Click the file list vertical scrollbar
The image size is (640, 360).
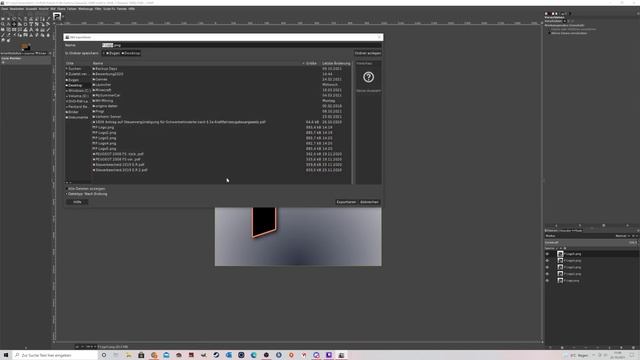click(353, 122)
